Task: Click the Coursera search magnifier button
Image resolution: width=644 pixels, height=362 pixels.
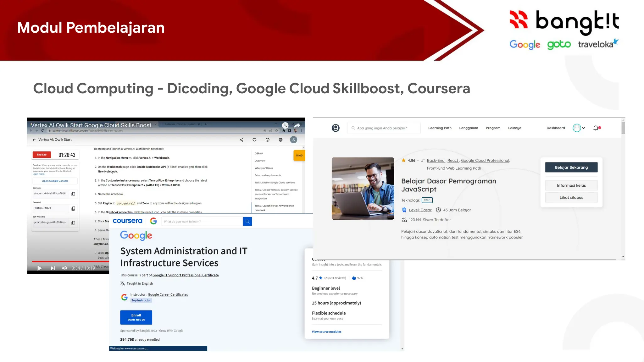Action: pyautogui.click(x=247, y=222)
